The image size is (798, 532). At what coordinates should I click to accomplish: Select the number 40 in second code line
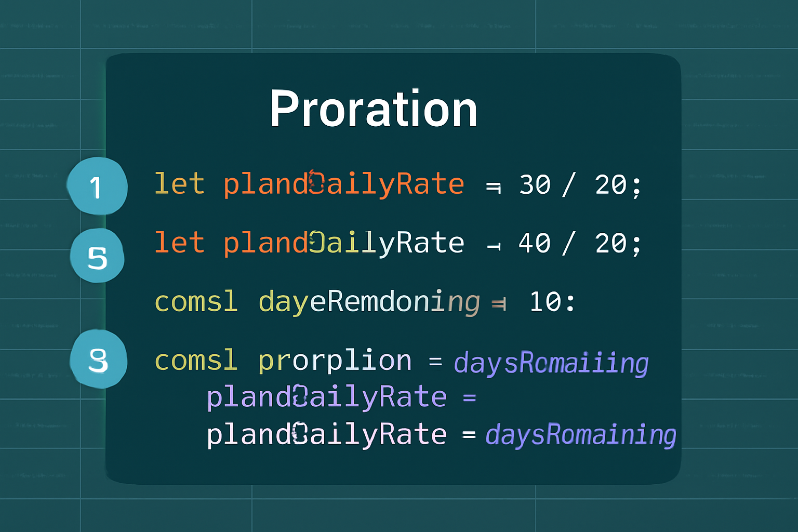pos(535,243)
